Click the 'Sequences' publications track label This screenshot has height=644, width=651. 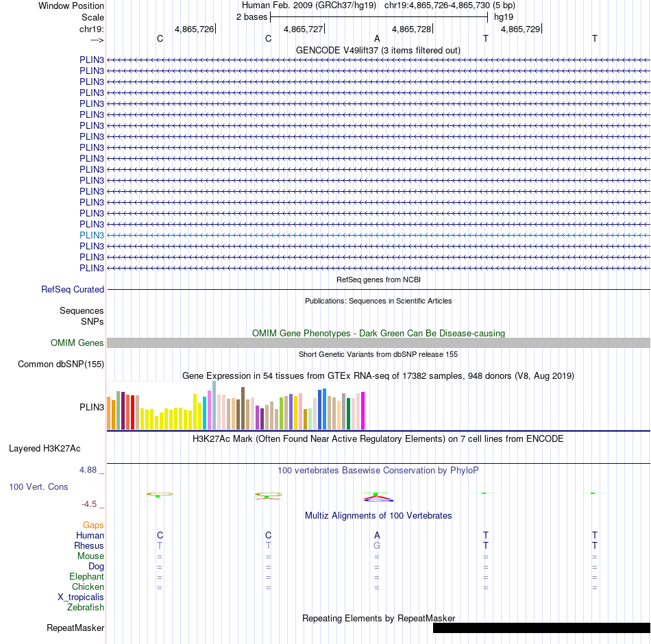[82, 310]
